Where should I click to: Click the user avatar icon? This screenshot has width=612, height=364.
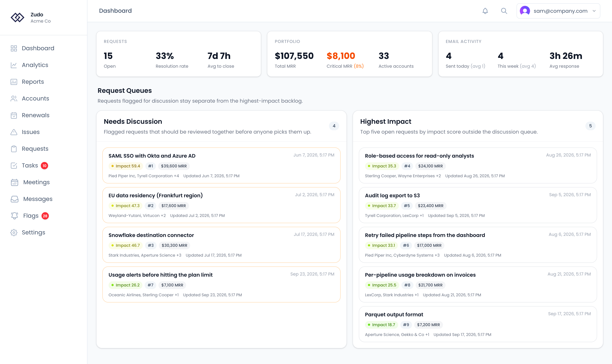pyautogui.click(x=525, y=11)
